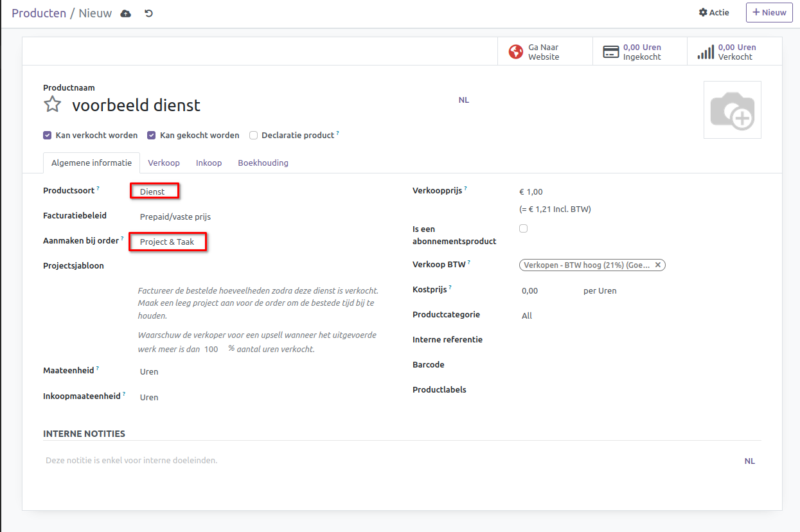Open the Boekhouding tab
Image resolution: width=800 pixels, height=532 pixels.
coord(263,163)
